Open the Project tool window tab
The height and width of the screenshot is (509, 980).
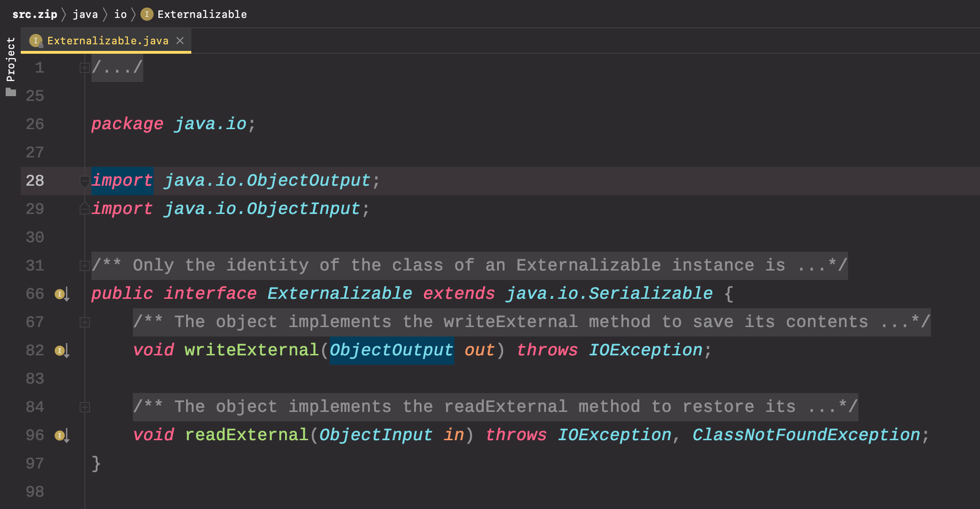(11, 59)
